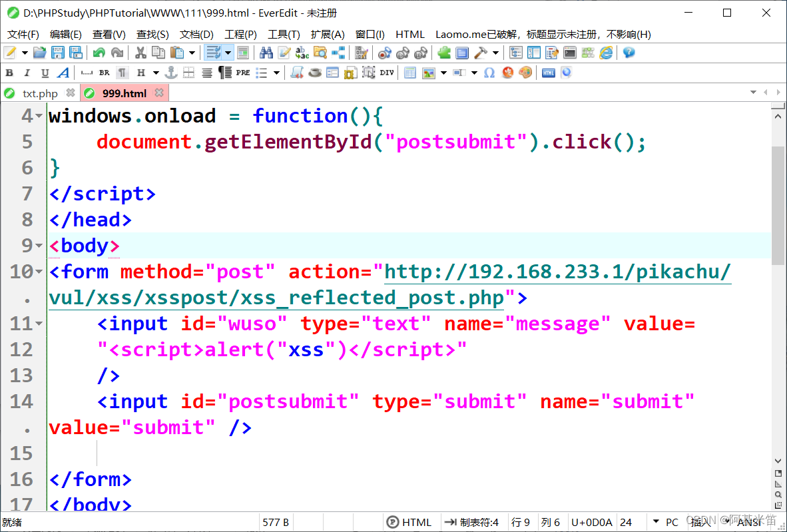Save the file with the floppy icon
The height and width of the screenshot is (532, 787).
(x=58, y=52)
